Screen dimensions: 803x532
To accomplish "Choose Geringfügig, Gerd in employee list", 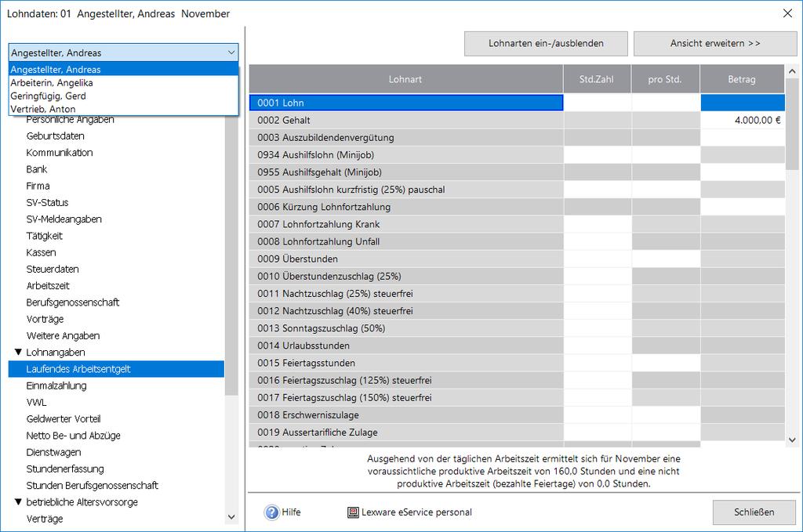I will click(48, 96).
